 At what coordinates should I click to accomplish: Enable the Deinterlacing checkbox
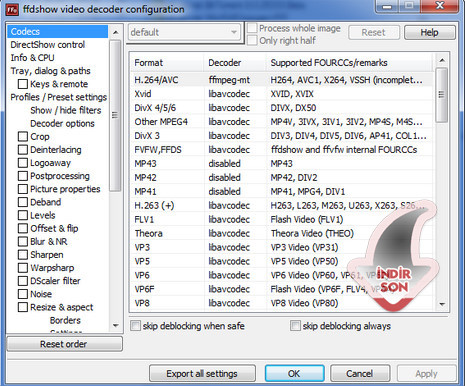23,150
